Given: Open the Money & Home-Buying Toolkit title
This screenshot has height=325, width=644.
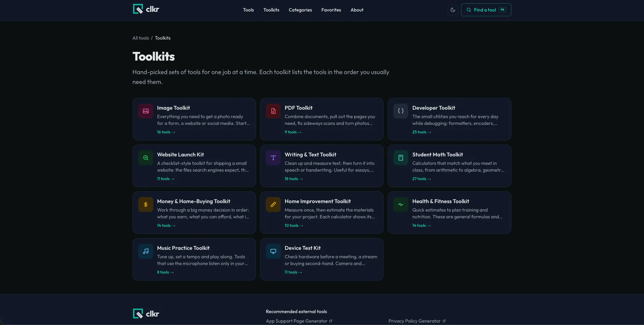Looking at the screenshot, I should click(194, 201).
